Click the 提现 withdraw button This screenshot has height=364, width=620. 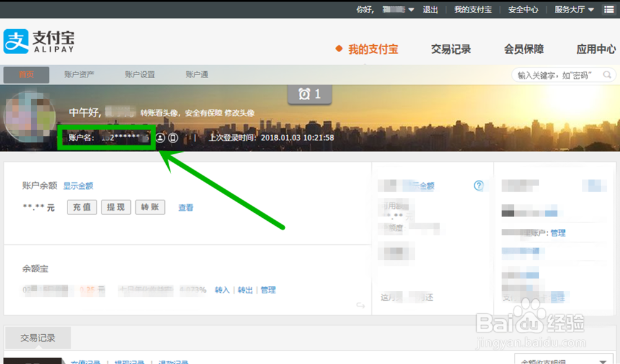pyautogui.click(x=115, y=208)
